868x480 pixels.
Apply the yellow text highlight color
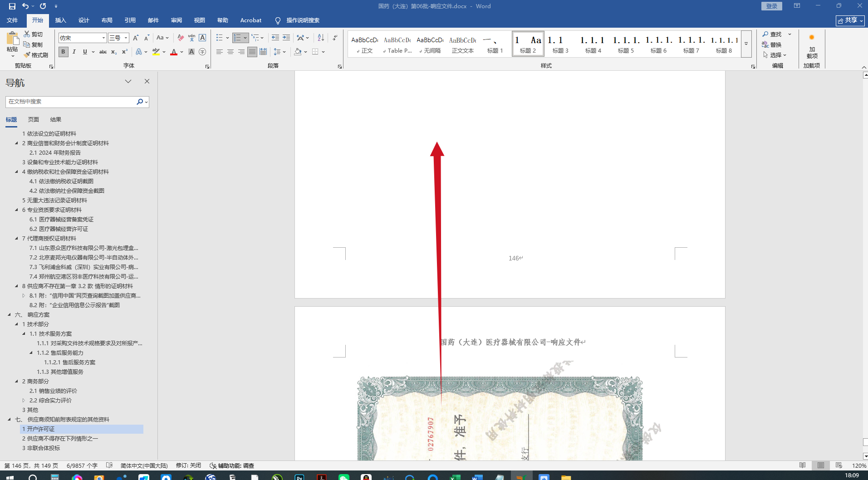pos(156,52)
